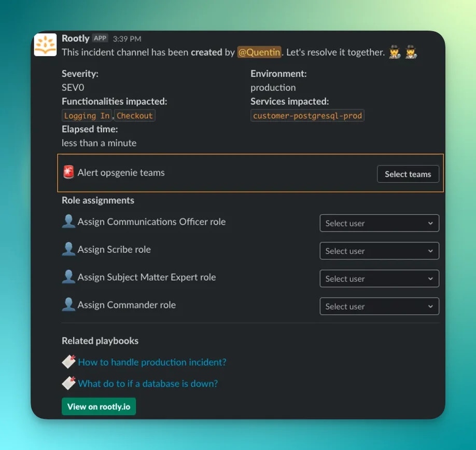Click the 'Environment:' label

[278, 74]
